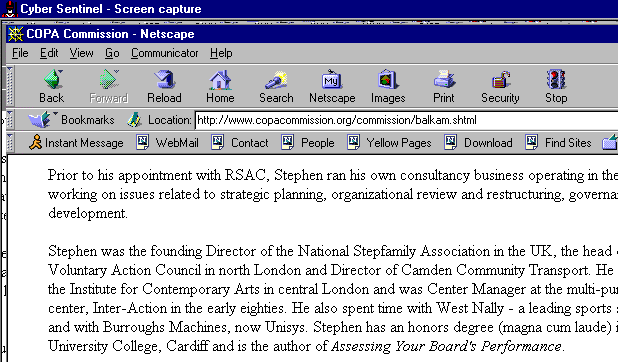Screen dimensions: 618x362
Task: Open the Bookmarks quick file icon
Action: click(39, 119)
